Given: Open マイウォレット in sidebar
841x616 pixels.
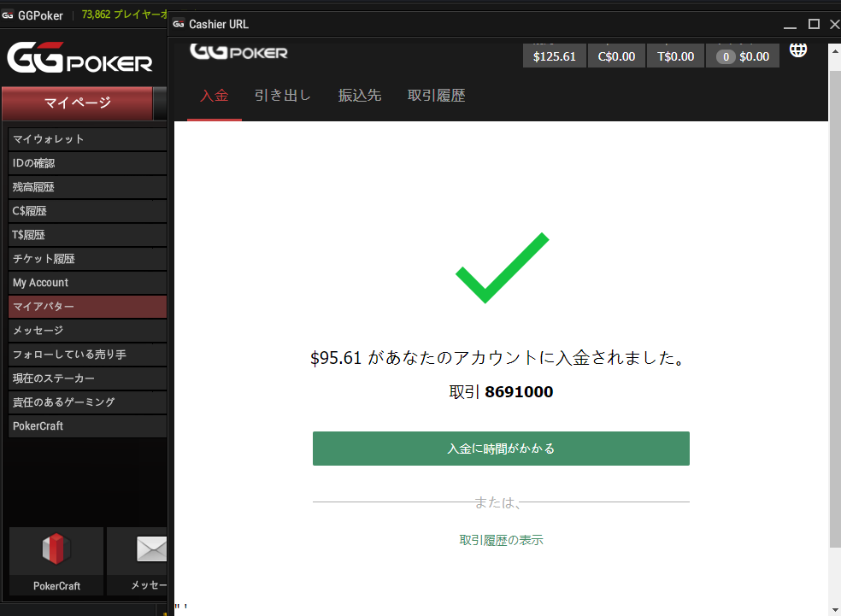Looking at the screenshot, I should 87,139.
